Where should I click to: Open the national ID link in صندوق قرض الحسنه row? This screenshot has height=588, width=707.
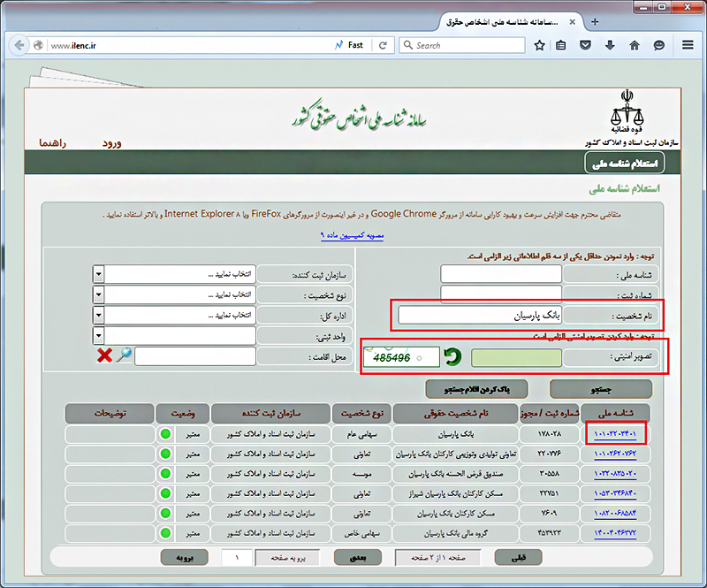(615, 473)
